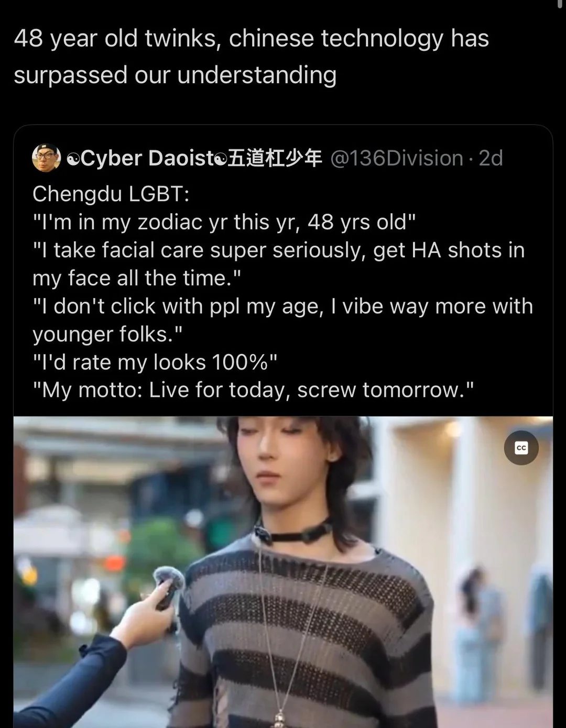Toggle closed captions with the CC button
Viewport: 566px width, 728px height.
[521, 448]
